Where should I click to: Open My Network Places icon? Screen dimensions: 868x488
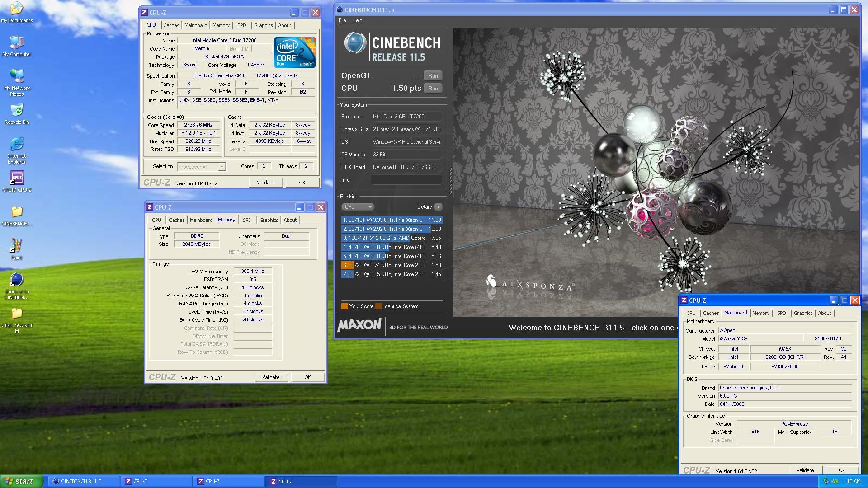click(x=17, y=83)
